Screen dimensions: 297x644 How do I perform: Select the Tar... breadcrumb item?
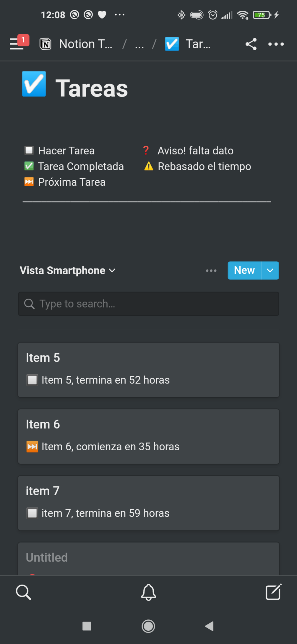click(198, 44)
